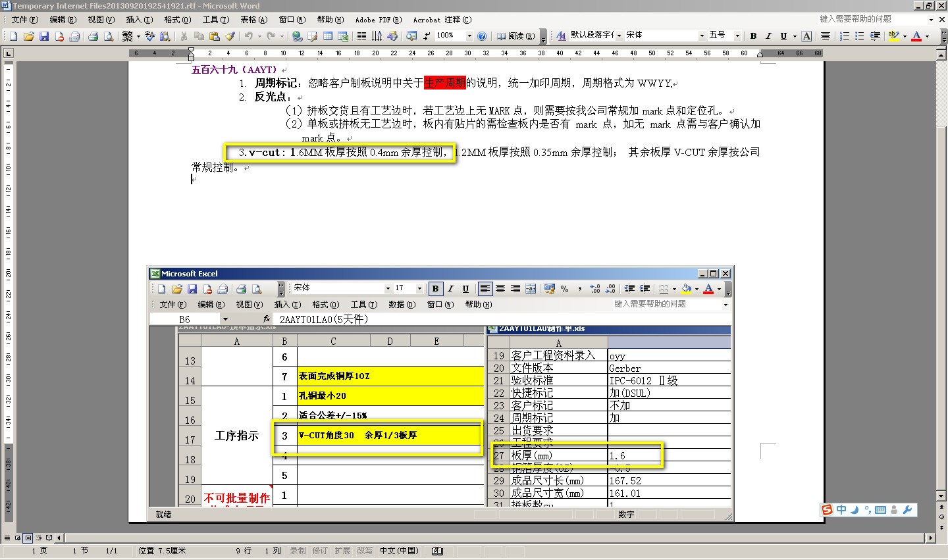
Task: Activate the Format Painter brush
Action: pyautogui.click(x=230, y=36)
